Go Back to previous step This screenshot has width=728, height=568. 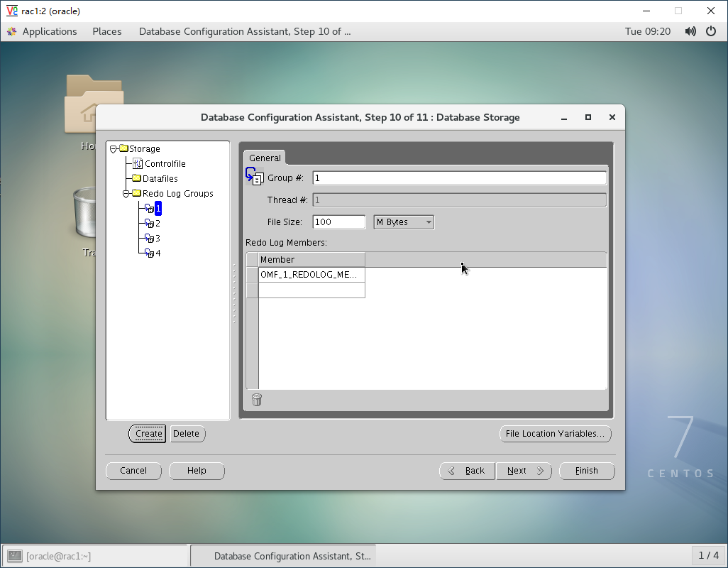(467, 471)
